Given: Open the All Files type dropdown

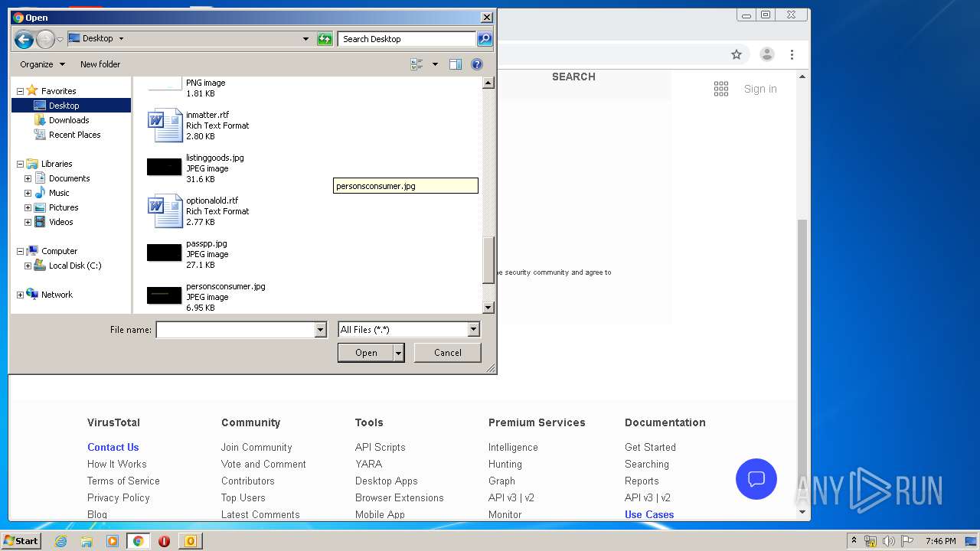Looking at the screenshot, I should pos(473,330).
